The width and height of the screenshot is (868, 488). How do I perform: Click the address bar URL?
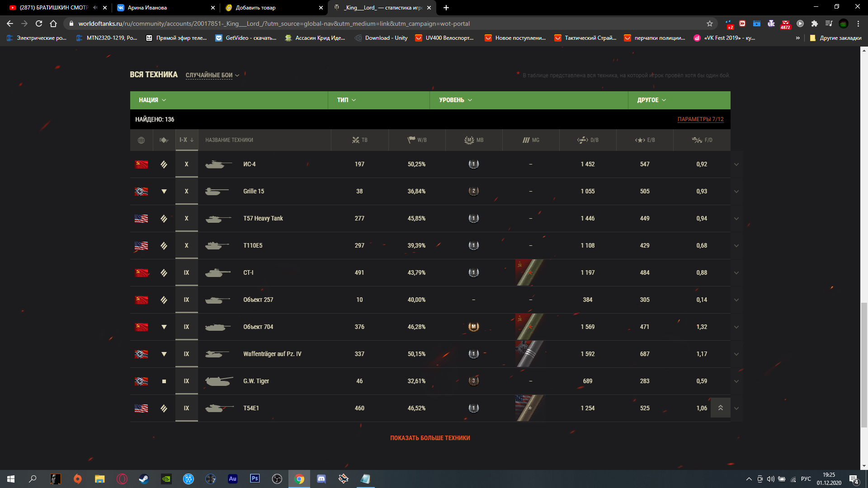274,23
